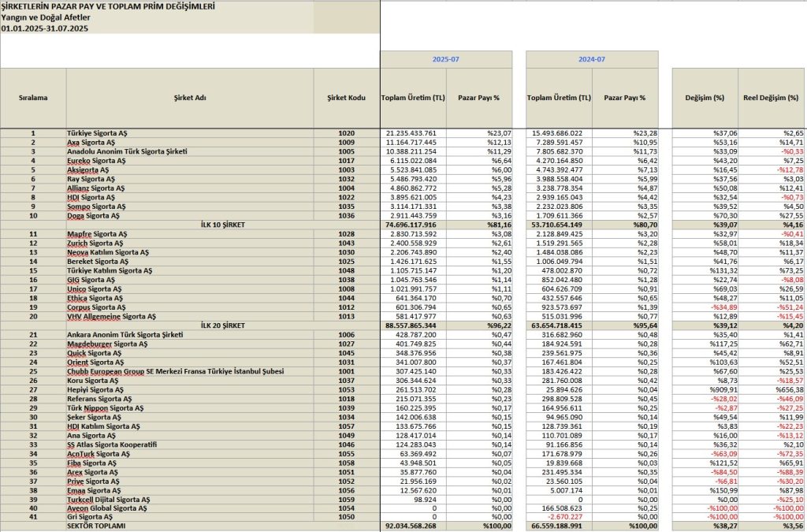807x532 pixels.
Task: Click the total real change '%3,56'
Action: coord(771,526)
